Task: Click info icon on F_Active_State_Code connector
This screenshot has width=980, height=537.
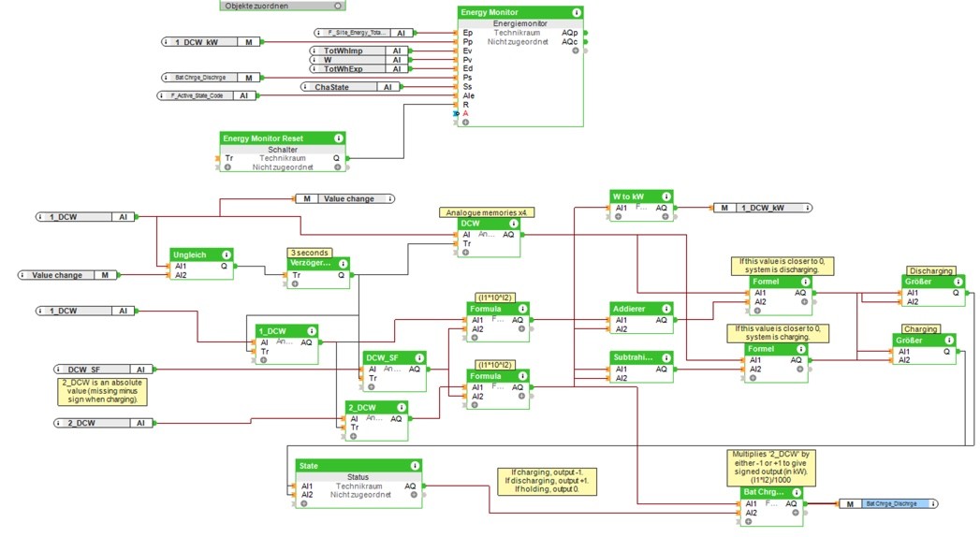Action: point(162,95)
